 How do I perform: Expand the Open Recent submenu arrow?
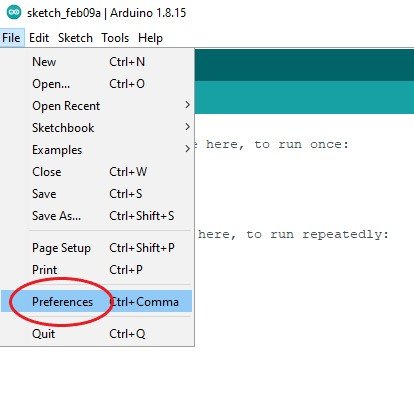click(x=188, y=105)
